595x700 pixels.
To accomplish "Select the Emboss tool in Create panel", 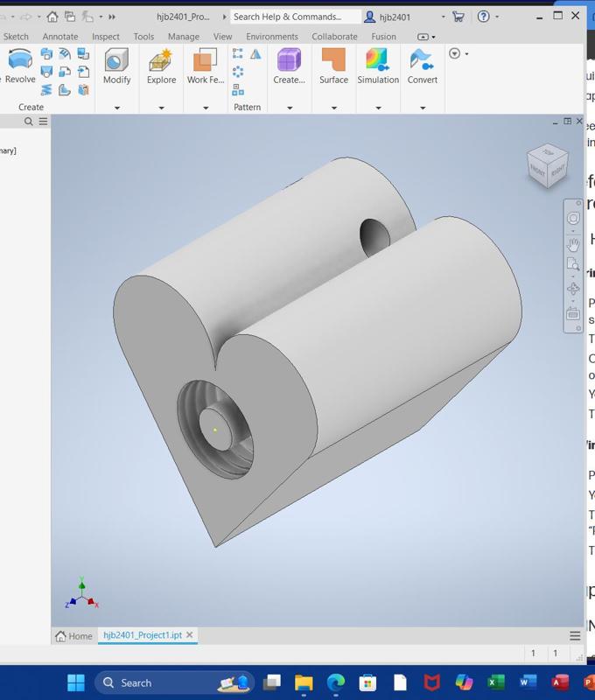I will pos(65,54).
